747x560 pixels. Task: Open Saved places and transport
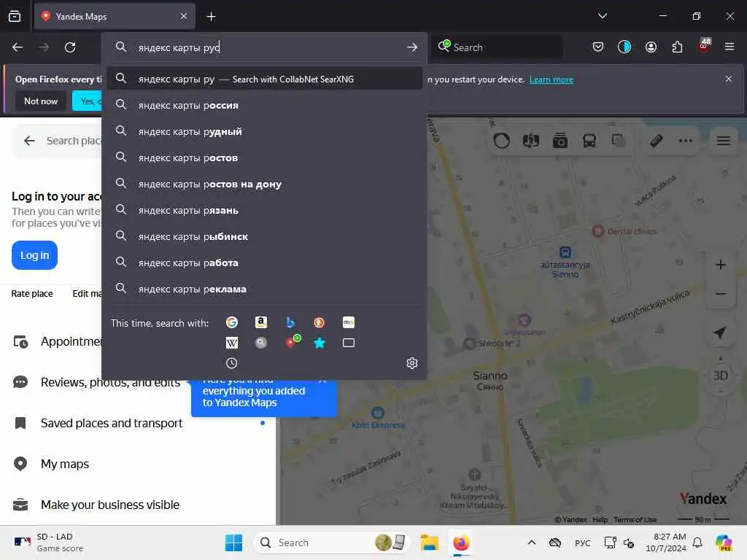pyautogui.click(x=112, y=423)
